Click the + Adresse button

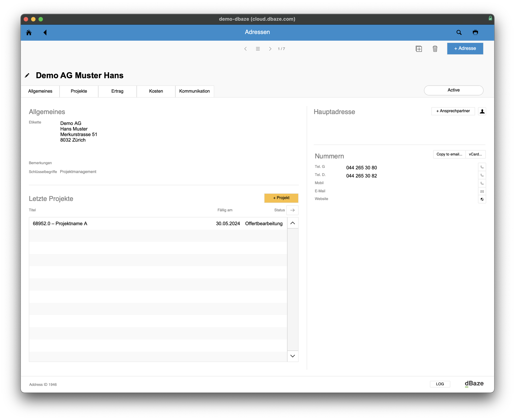pyautogui.click(x=465, y=49)
